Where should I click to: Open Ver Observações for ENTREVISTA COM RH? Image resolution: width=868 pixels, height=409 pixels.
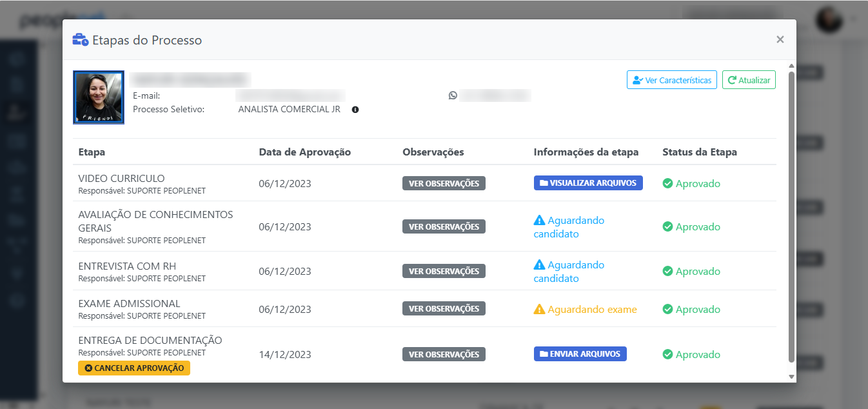coord(444,271)
